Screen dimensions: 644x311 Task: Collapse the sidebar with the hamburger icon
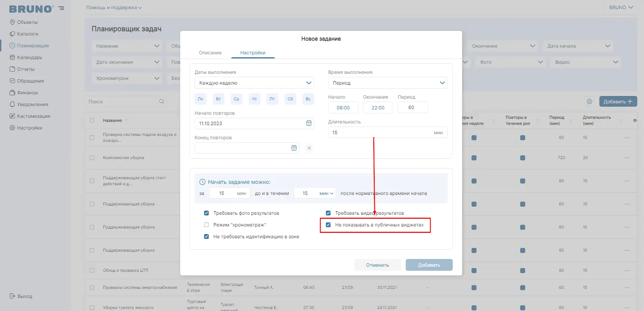pos(61,8)
